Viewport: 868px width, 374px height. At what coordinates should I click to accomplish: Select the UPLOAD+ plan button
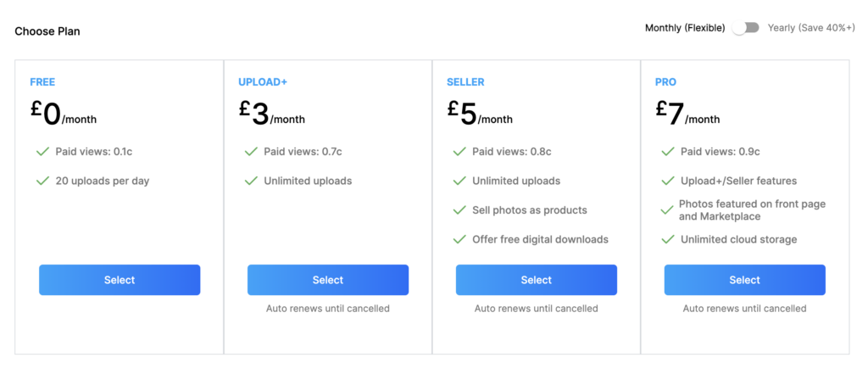(328, 280)
